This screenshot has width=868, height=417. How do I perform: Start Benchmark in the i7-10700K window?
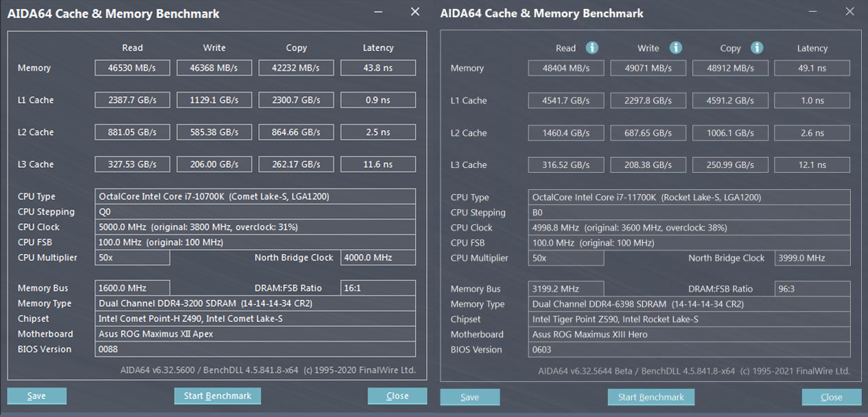218,396
